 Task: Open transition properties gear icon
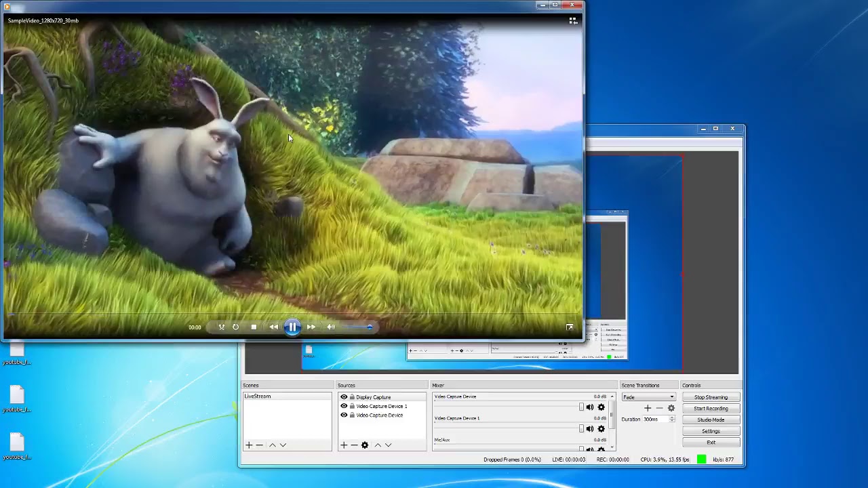pyautogui.click(x=671, y=408)
